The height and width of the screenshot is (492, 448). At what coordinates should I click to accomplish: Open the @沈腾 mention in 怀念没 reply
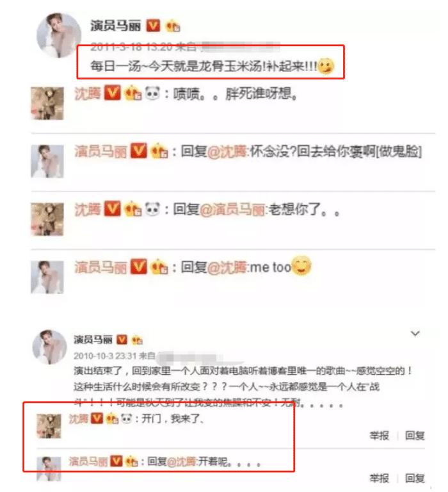tap(227, 152)
